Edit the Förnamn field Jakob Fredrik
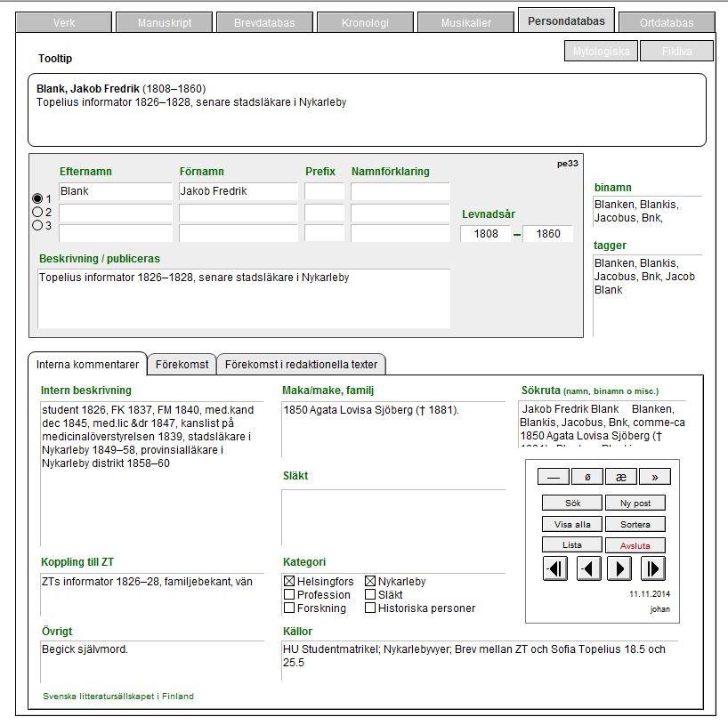This screenshot has width=728, height=725. [x=239, y=191]
